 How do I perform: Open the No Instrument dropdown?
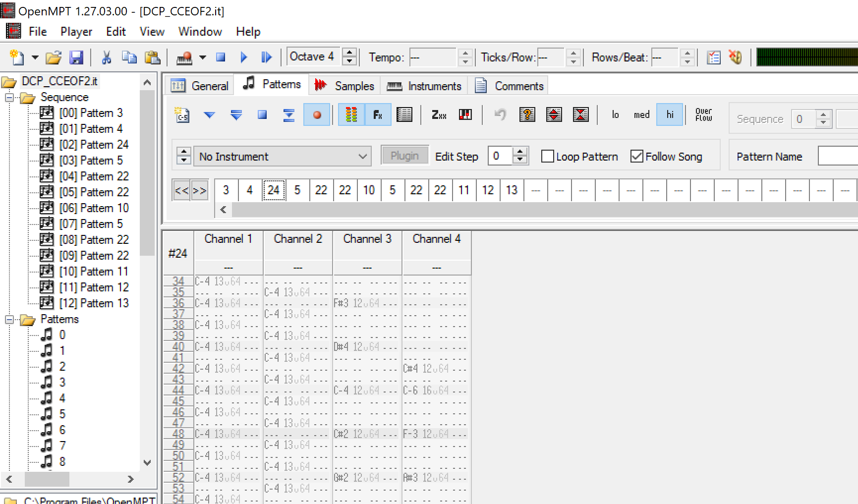pyautogui.click(x=282, y=157)
